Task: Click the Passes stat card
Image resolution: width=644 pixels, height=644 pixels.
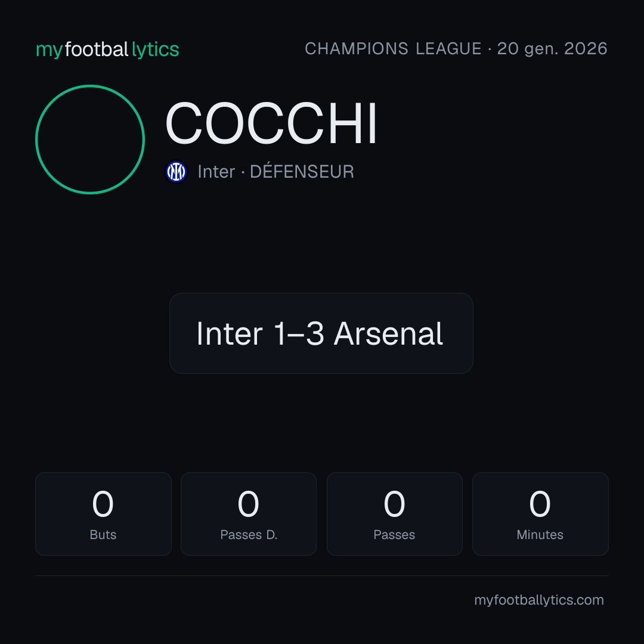Action: [394, 514]
